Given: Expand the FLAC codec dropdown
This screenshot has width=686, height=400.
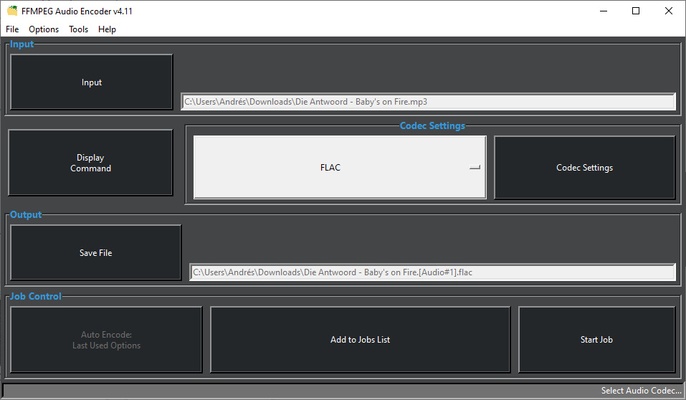Looking at the screenshot, I should [340, 167].
